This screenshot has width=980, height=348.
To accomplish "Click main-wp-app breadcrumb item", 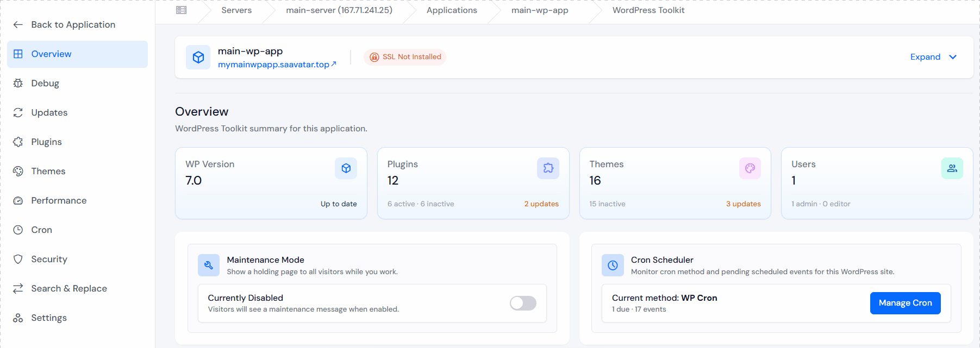I will pos(540,10).
